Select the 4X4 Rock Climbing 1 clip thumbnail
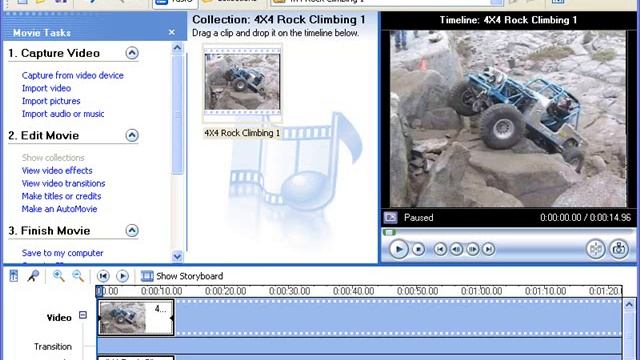The height and width of the screenshot is (360, 640). 242,82
